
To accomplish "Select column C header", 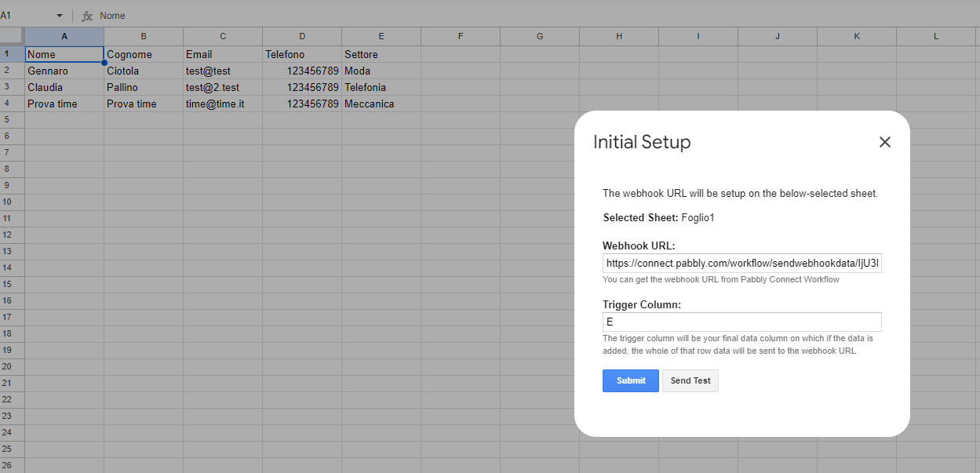I will tap(223, 37).
